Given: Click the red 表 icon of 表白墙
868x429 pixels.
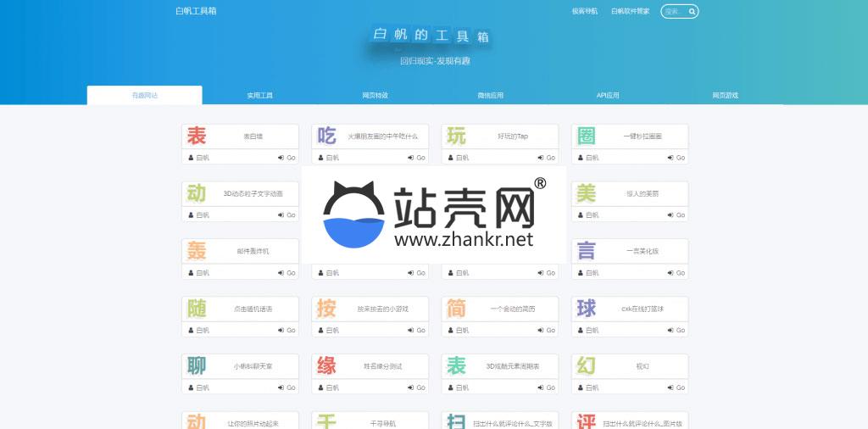Looking at the screenshot, I should click(x=197, y=136).
